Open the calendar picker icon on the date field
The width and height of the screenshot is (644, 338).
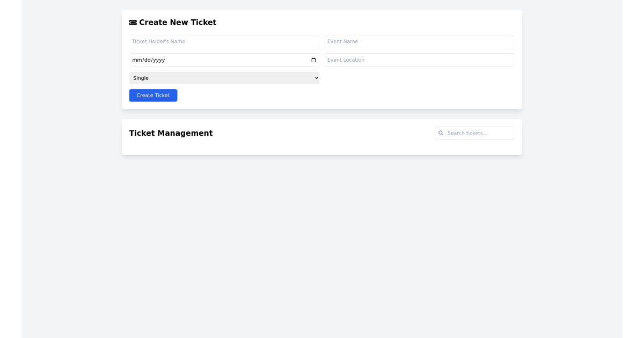point(313,60)
